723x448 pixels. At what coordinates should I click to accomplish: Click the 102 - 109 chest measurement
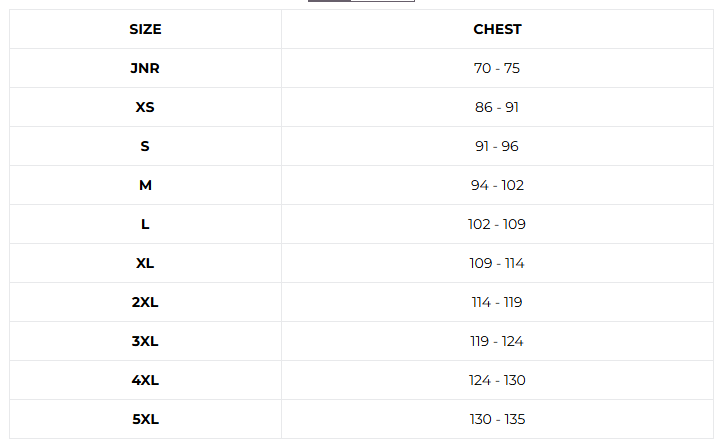pos(497,224)
